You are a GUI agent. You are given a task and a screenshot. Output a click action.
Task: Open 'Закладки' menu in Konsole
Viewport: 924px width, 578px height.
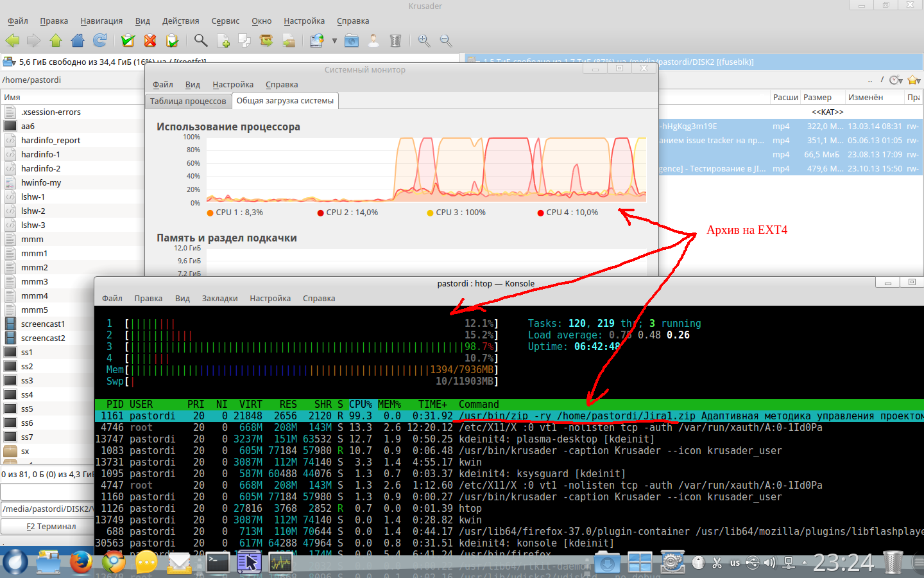tap(219, 299)
